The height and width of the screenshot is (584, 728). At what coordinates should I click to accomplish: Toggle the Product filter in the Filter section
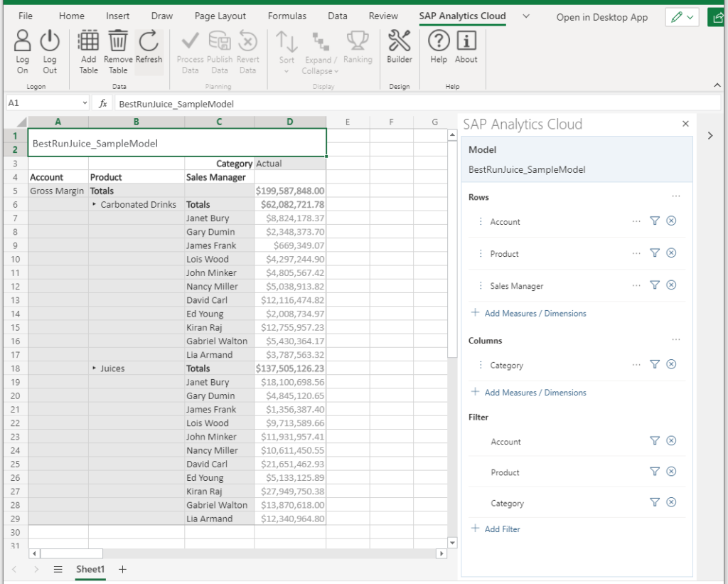[x=655, y=471]
